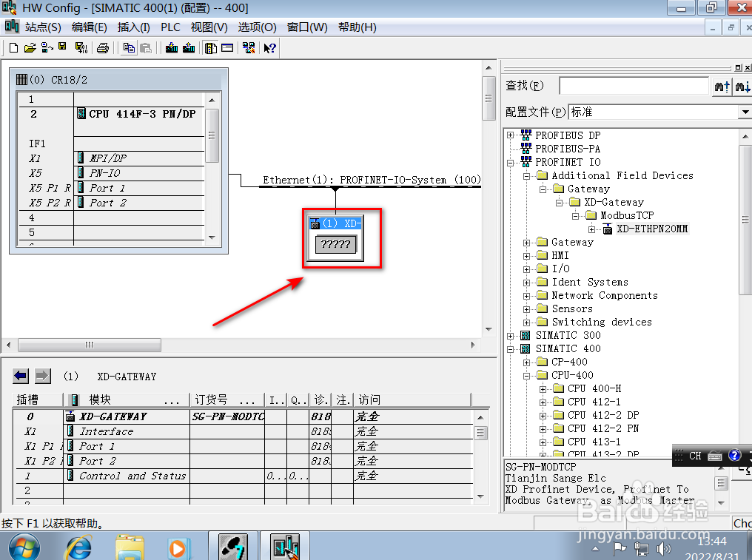
Task: Go forward with the gray right arrow
Action: [43, 376]
